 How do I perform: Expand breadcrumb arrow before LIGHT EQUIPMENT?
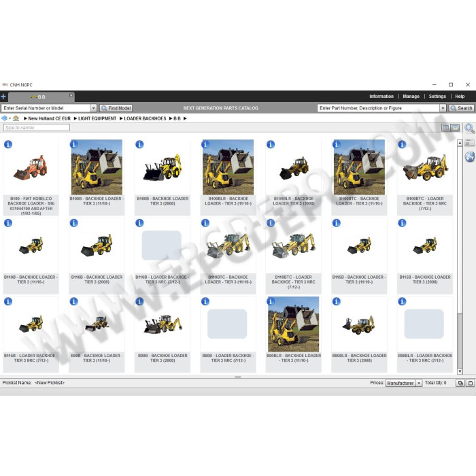coord(75,118)
